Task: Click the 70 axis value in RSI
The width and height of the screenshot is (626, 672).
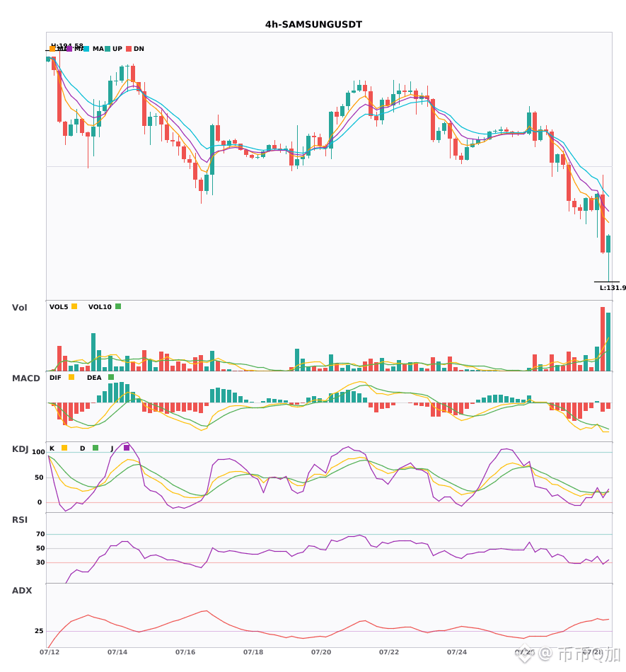Action: pyautogui.click(x=40, y=534)
